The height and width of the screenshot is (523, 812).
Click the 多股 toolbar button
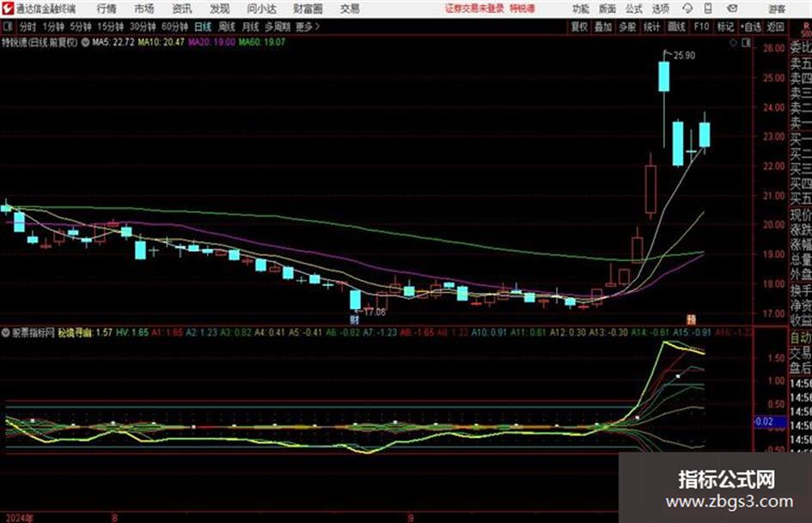[627, 27]
